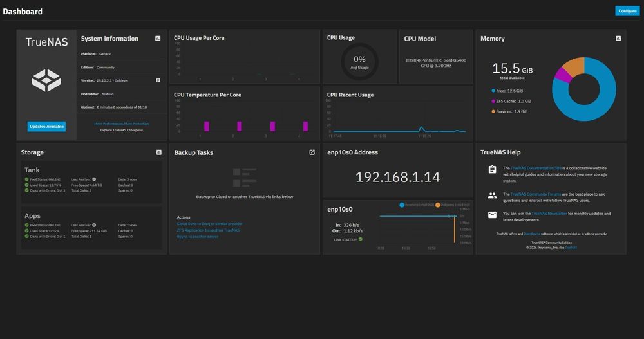644x339 pixels.
Task: Toggle Outgoing enp10s0 legend marker
Action: point(438,205)
